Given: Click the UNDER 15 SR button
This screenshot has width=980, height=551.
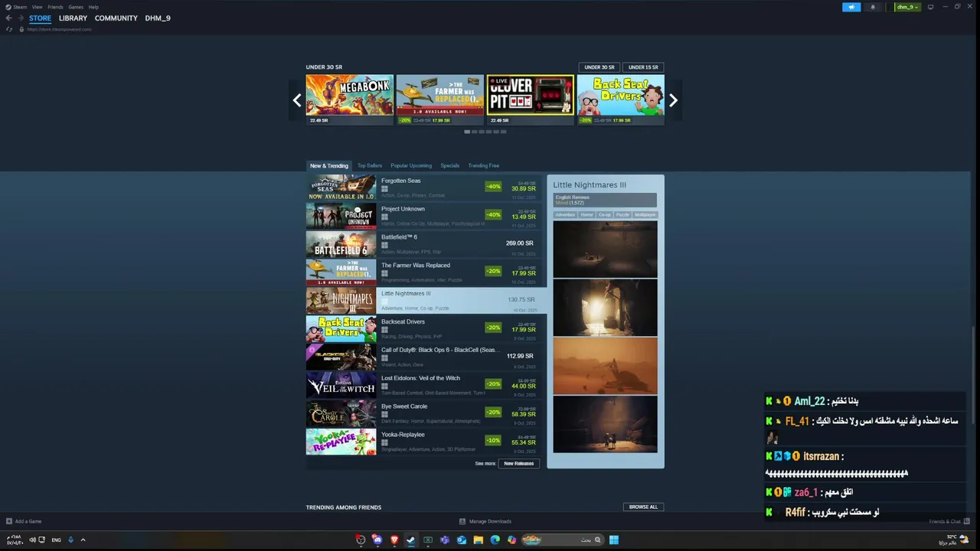Looking at the screenshot, I should [643, 67].
